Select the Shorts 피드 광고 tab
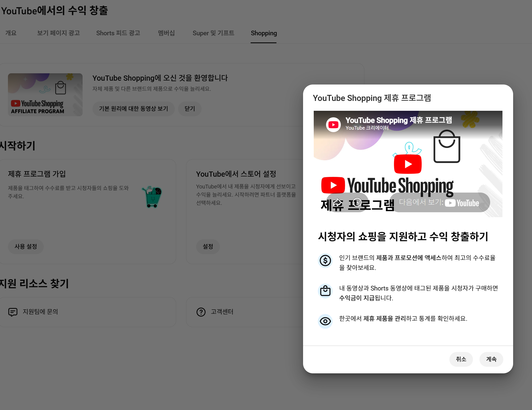 (118, 33)
